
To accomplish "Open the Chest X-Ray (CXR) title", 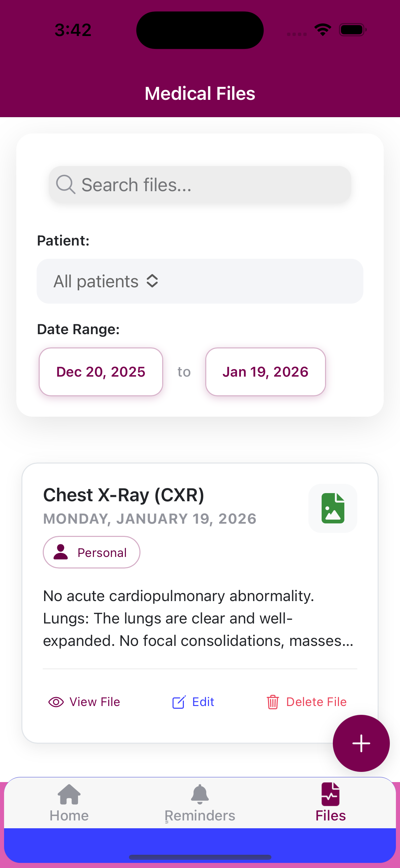I will [124, 495].
